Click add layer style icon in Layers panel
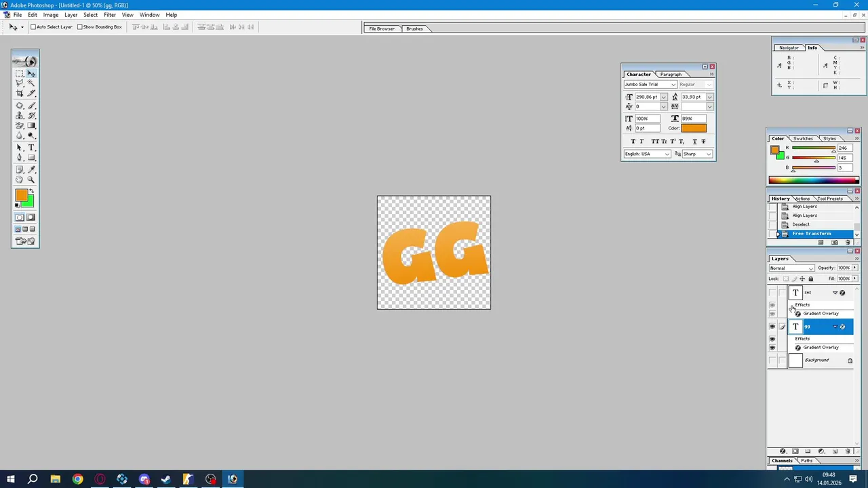The image size is (868, 488). [x=783, y=451]
